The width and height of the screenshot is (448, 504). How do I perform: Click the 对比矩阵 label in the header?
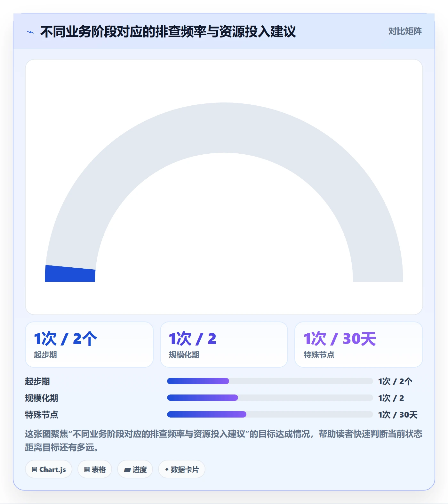(405, 31)
